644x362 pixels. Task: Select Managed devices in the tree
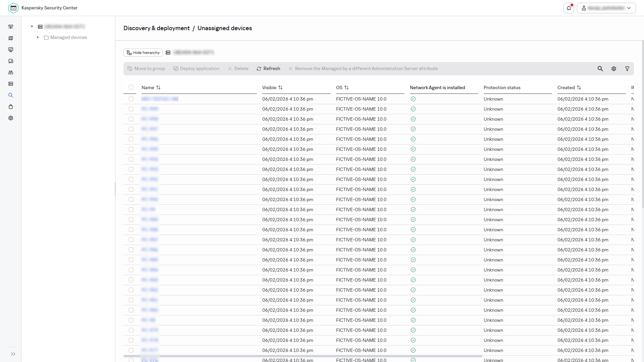coord(68,37)
